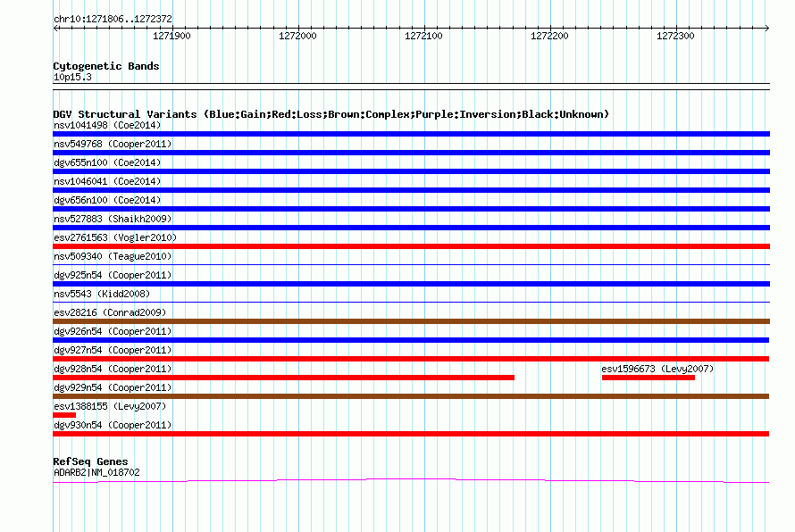Click ruler position 1272000
The image size is (795, 532).
coord(297,36)
